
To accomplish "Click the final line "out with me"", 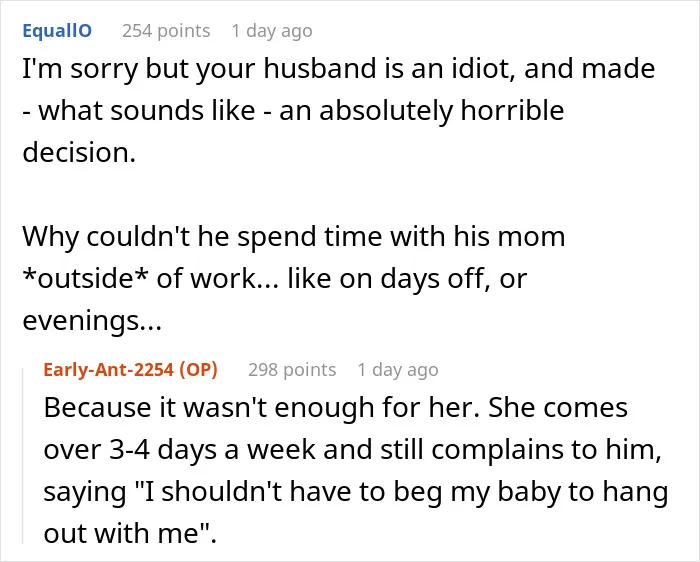I will tap(130, 533).
